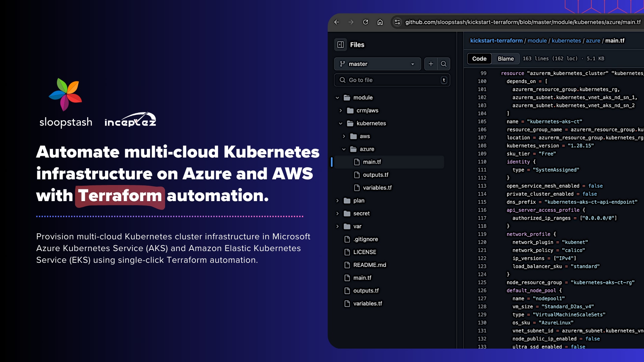
Task: Click the browser forward arrow
Action: tap(351, 22)
